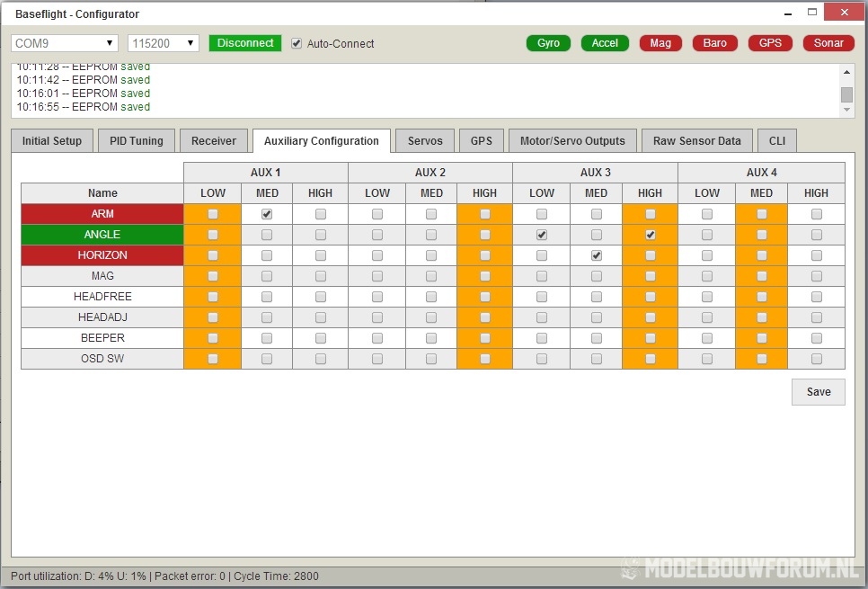The image size is (868, 589).
Task: Check MAG on AUX 4 MED
Action: click(x=762, y=276)
